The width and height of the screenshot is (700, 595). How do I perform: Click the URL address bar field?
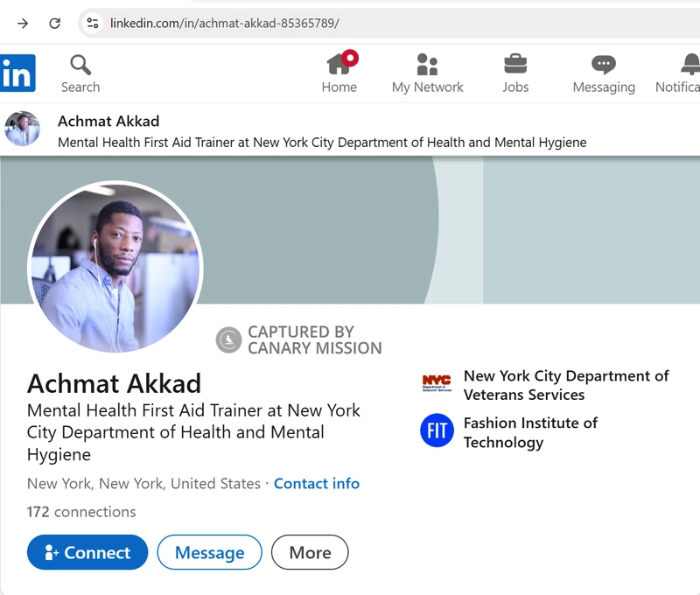point(394,24)
